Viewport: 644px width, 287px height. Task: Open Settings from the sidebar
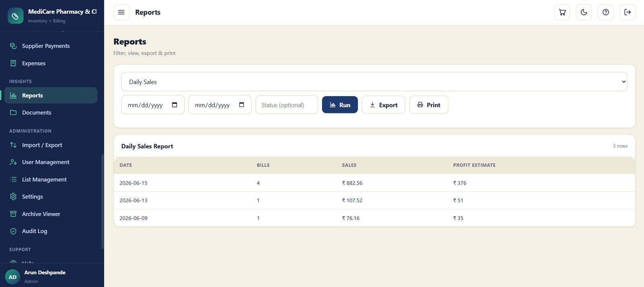click(51, 197)
